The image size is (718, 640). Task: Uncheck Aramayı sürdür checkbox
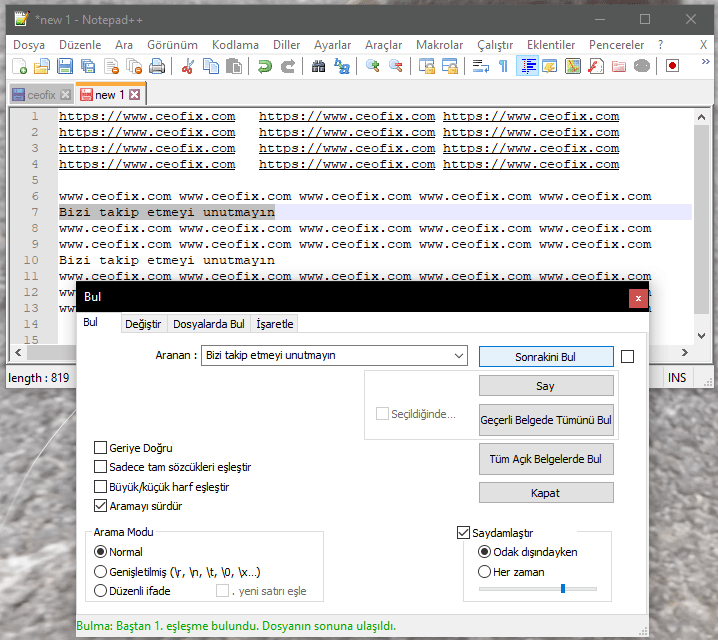point(100,506)
